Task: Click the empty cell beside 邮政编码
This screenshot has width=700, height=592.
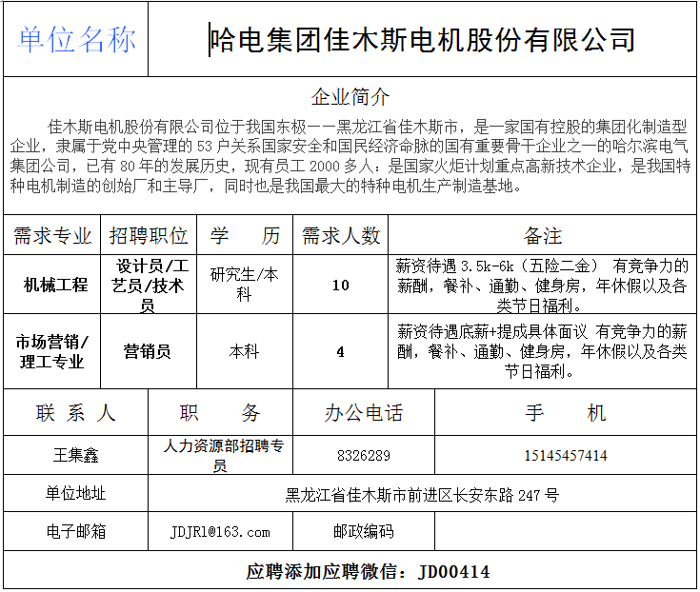Action: (566, 531)
